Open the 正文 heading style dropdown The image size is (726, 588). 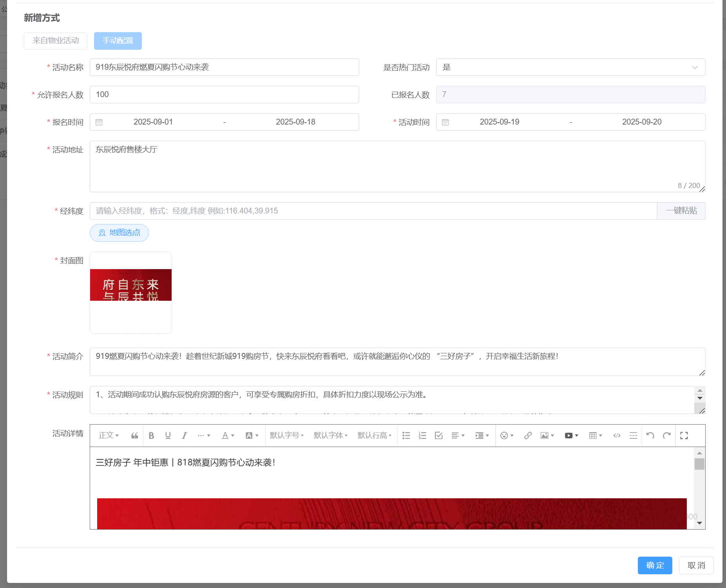coord(109,436)
